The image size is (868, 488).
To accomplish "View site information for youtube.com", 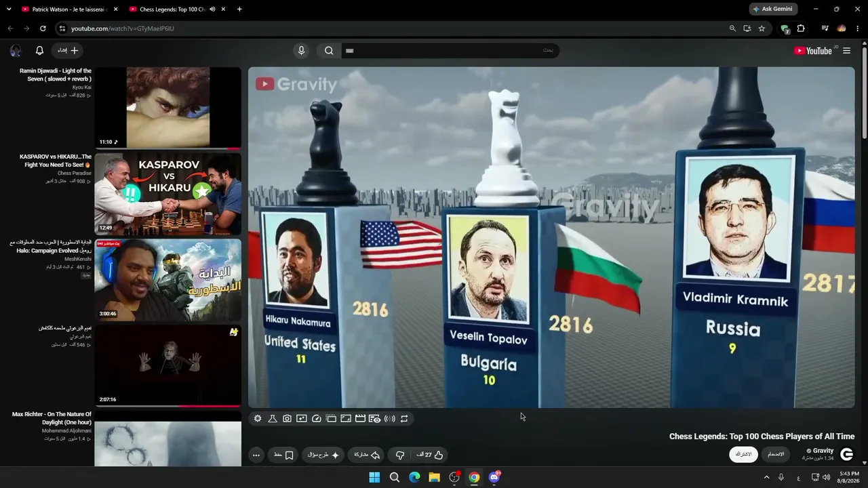I will [62, 28].
